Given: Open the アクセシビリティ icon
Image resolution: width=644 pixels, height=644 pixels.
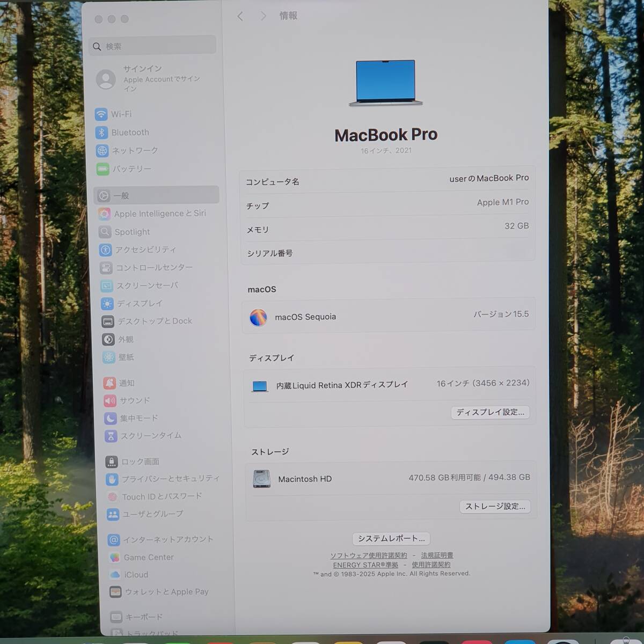Looking at the screenshot, I should pos(105,250).
